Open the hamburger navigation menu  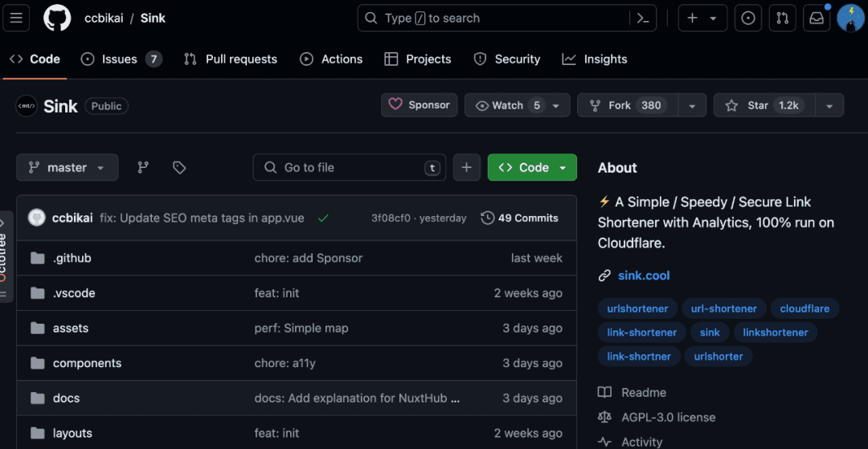(x=16, y=18)
